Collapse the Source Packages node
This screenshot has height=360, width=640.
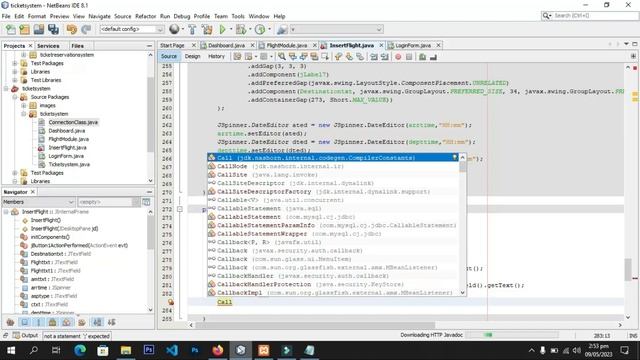click(x=15, y=97)
